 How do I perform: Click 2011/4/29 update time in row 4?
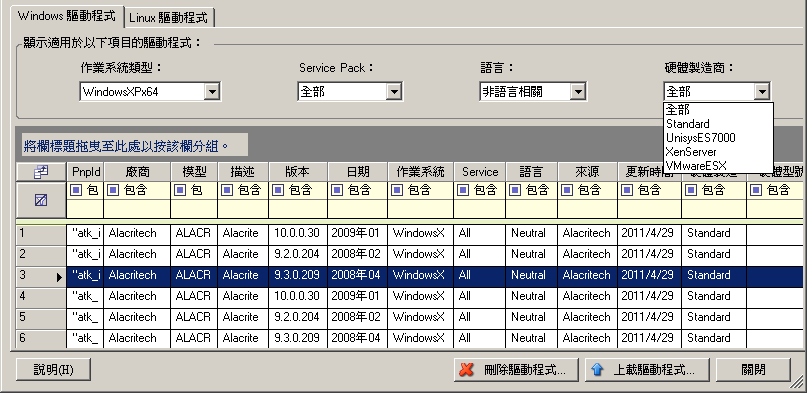[650, 297]
